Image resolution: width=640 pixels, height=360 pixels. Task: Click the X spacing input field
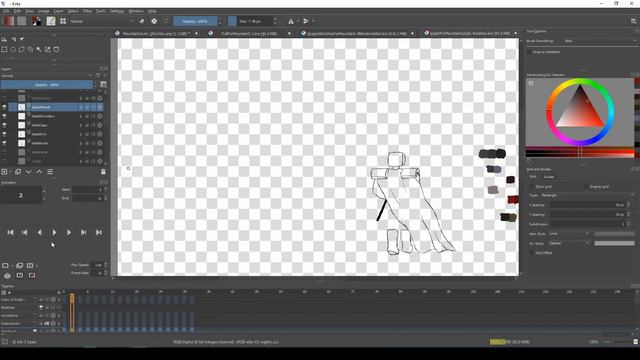click(x=587, y=204)
